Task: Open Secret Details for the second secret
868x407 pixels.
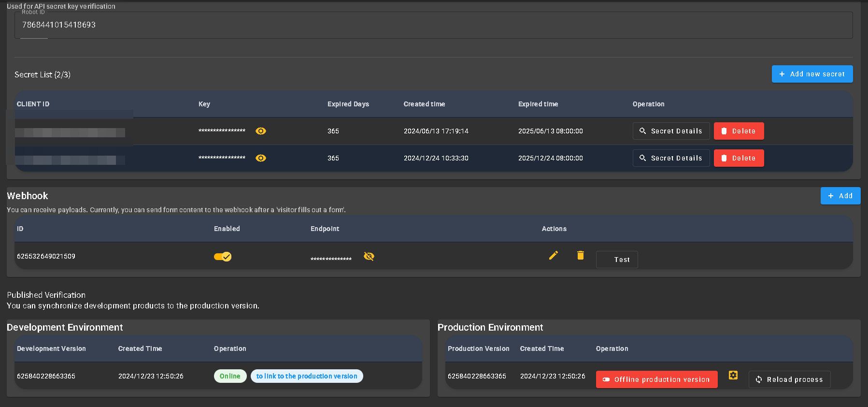Action: [x=671, y=158]
